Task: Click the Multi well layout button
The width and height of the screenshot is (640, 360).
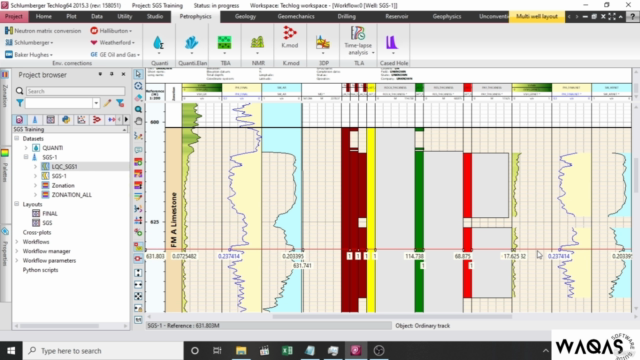Action: point(537,16)
